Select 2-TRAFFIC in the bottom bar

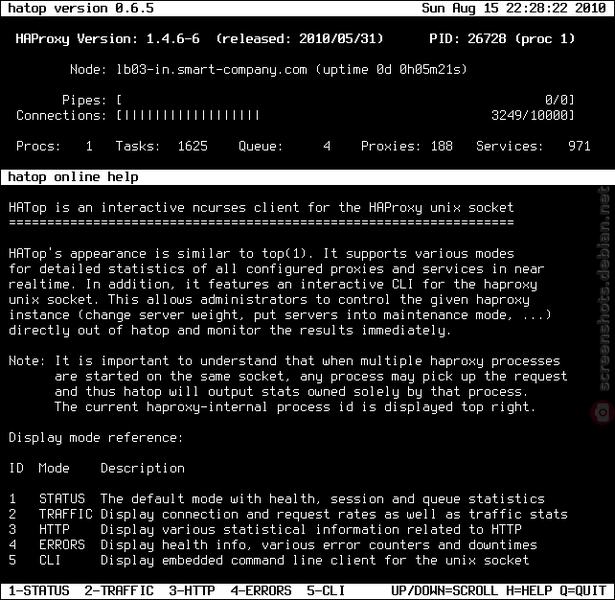(x=119, y=591)
